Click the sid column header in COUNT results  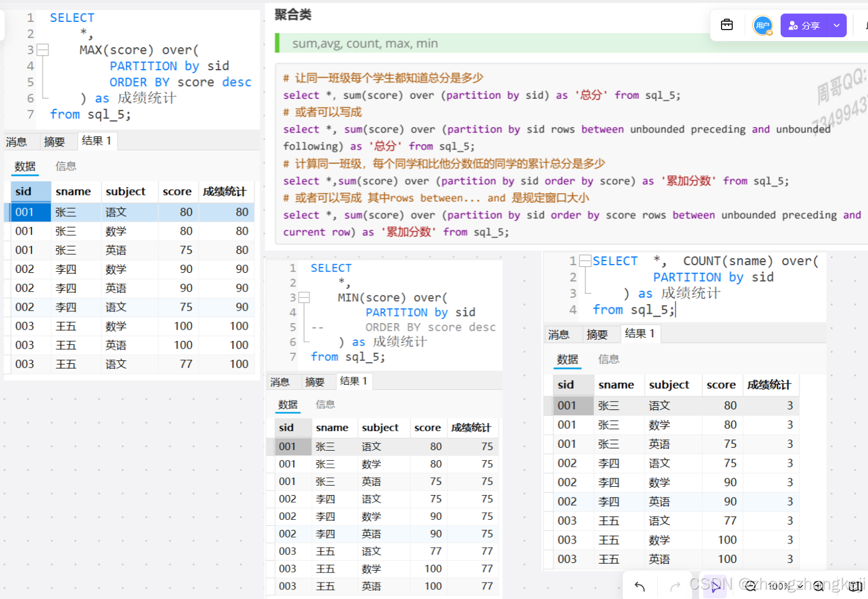coord(573,385)
